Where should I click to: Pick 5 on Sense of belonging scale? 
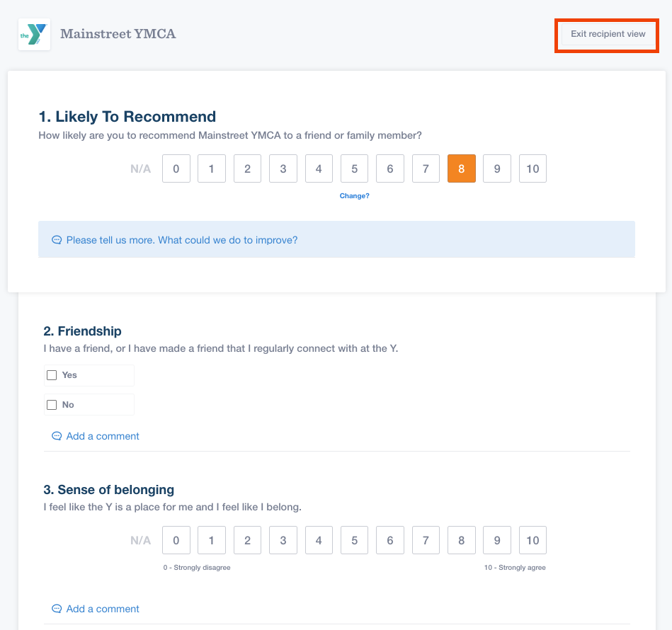(354, 540)
